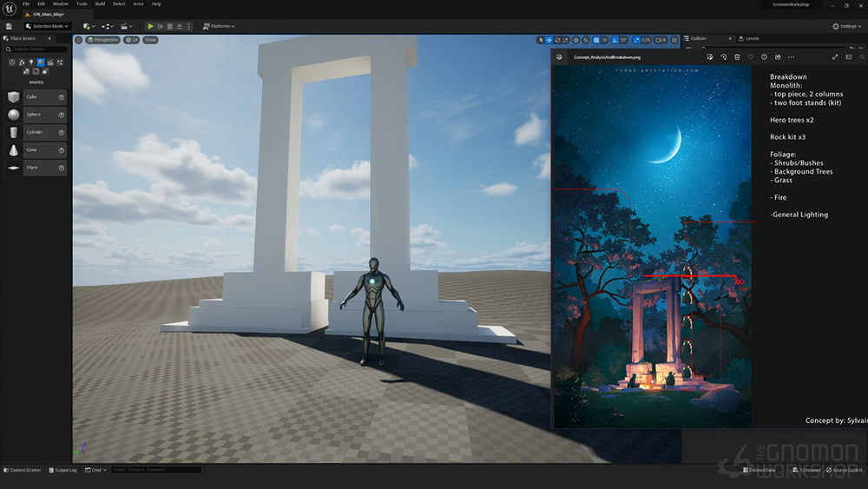This screenshot has height=489, width=868.
Task: Select the Sphere shape item
Action: pyautogui.click(x=36, y=115)
